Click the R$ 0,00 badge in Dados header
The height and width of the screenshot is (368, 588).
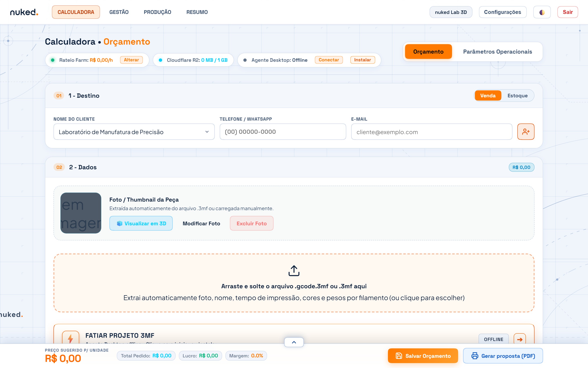click(x=521, y=167)
